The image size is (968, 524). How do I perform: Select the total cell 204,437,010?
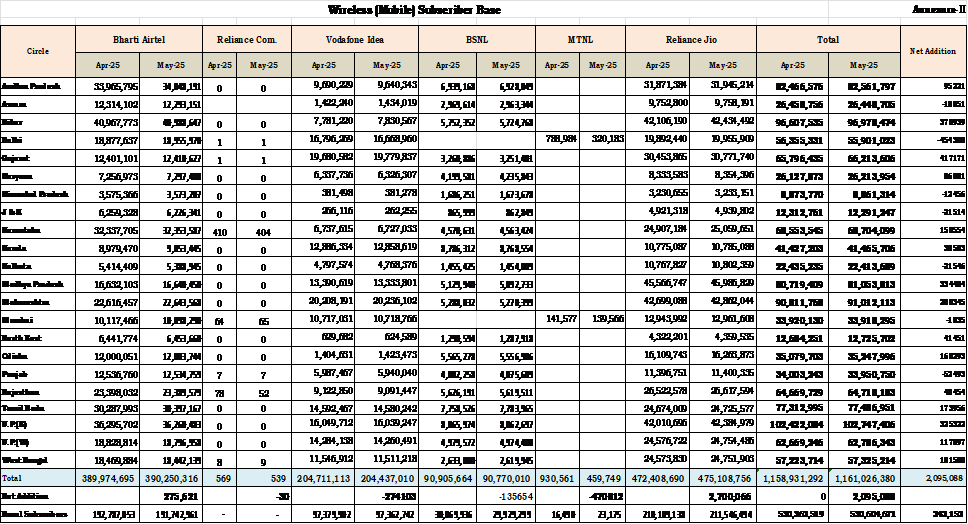point(386,478)
